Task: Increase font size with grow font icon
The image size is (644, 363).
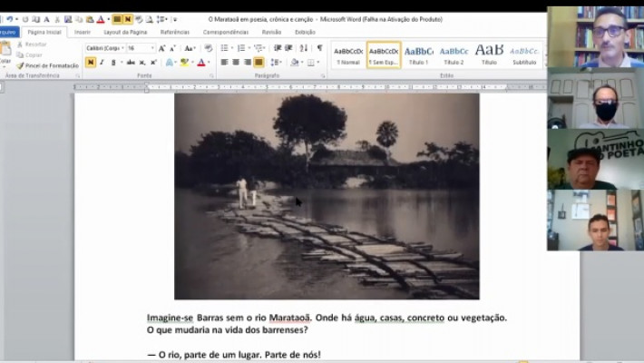Action: 161,48
